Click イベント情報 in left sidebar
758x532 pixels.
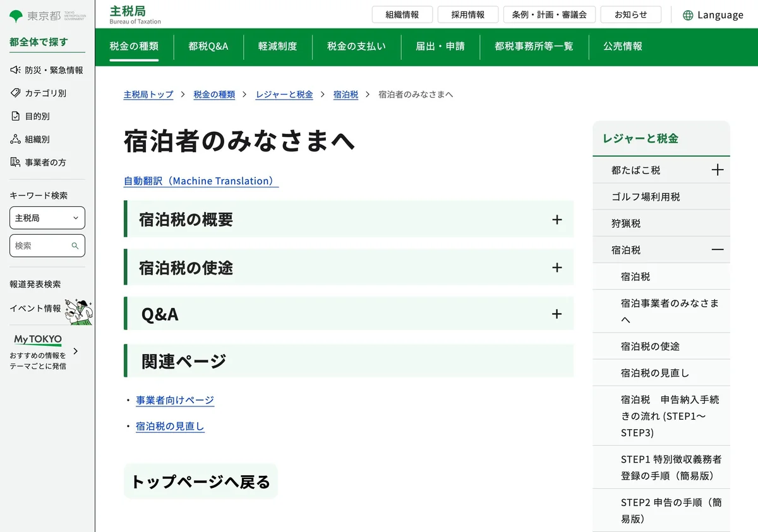[x=35, y=309]
